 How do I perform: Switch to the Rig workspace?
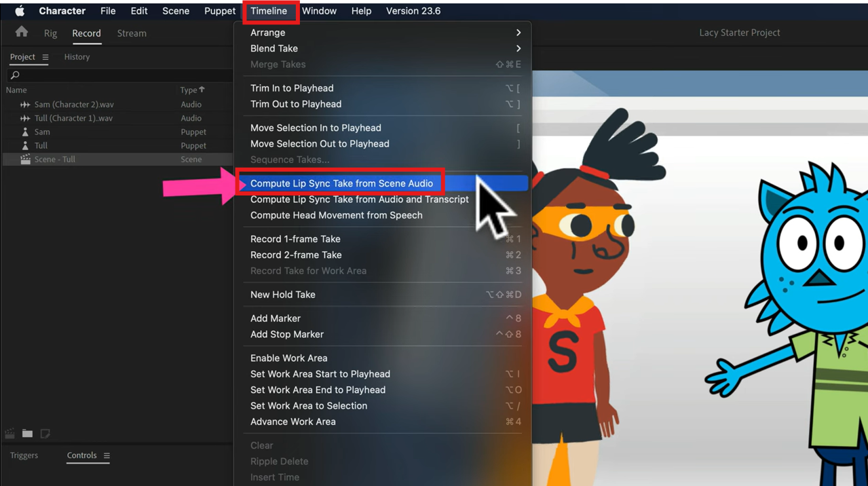tap(51, 33)
